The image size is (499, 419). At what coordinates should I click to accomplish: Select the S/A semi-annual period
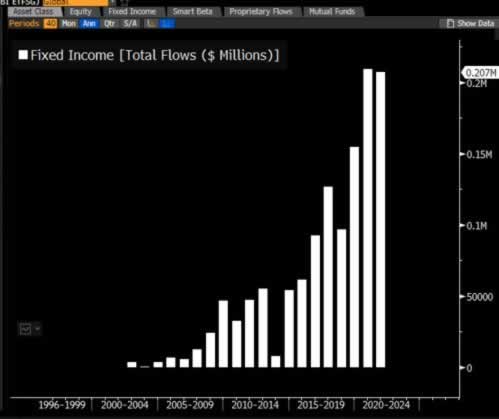[130, 23]
